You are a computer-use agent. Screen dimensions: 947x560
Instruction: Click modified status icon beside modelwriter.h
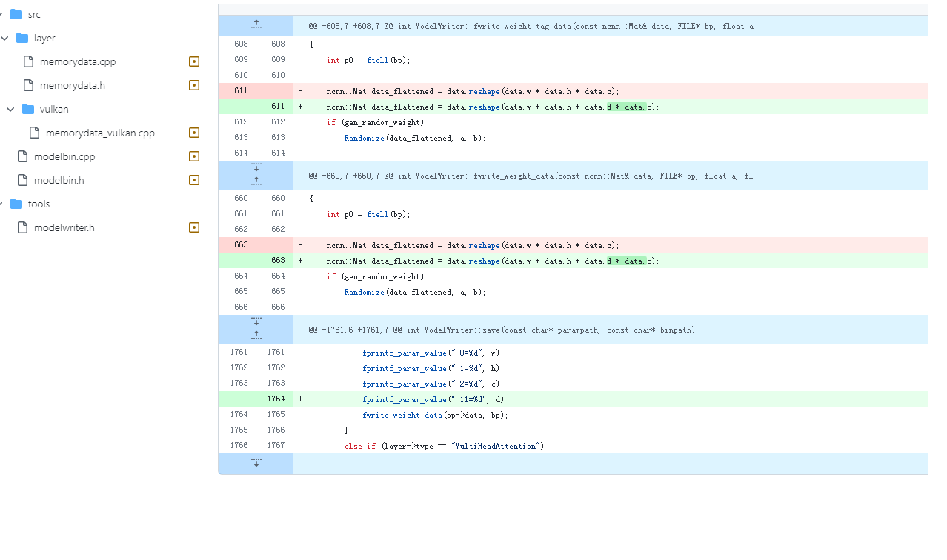(x=194, y=227)
